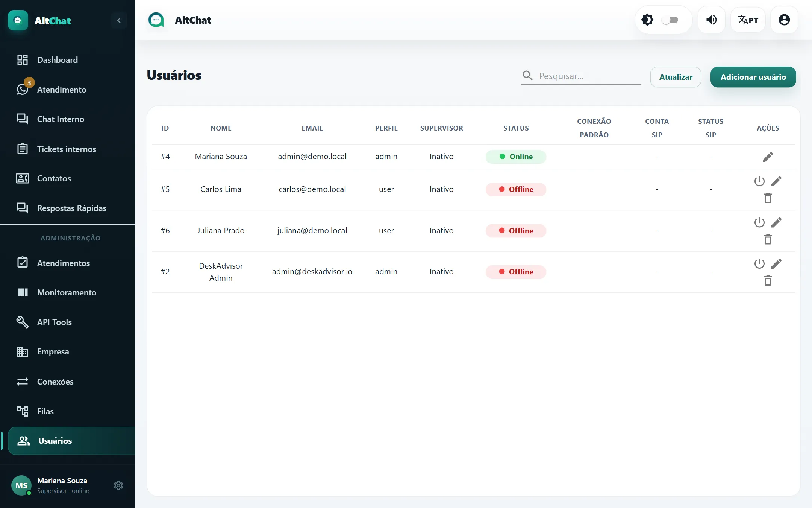Open user account profile icon

point(784,20)
